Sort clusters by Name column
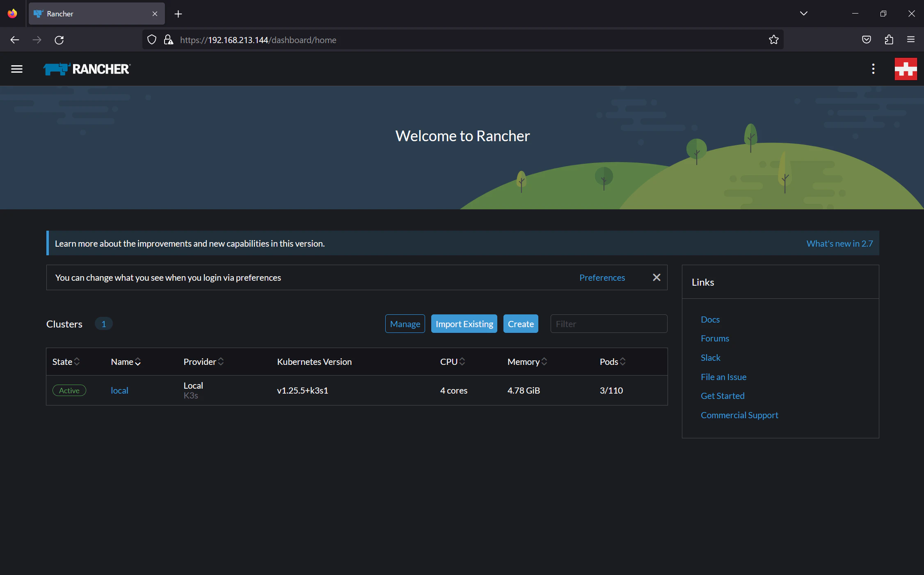This screenshot has height=575, width=924. click(x=126, y=362)
